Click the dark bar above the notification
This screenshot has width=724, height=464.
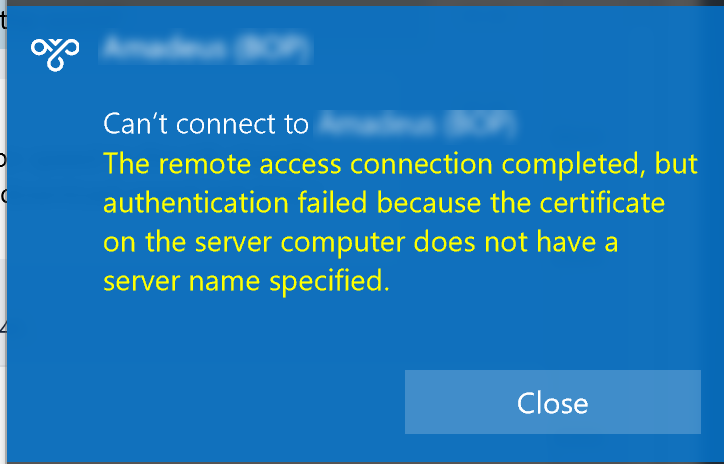(362, 3)
